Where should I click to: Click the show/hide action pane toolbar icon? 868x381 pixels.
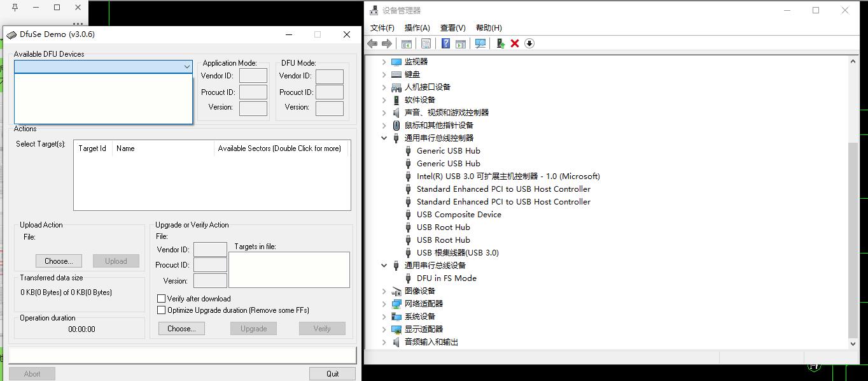[460, 43]
